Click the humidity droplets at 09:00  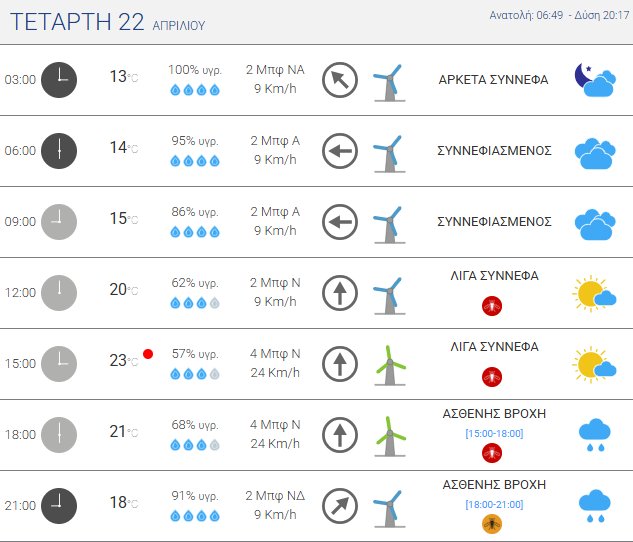coord(194,232)
